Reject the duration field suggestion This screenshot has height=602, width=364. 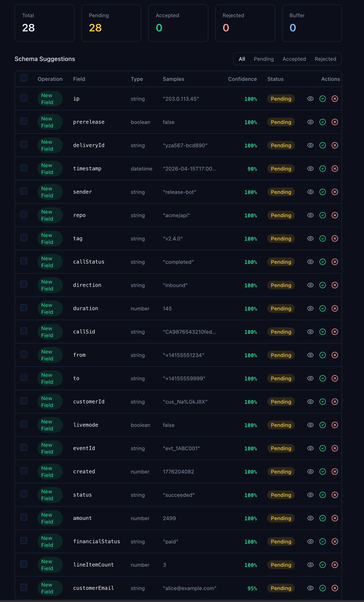(x=335, y=308)
